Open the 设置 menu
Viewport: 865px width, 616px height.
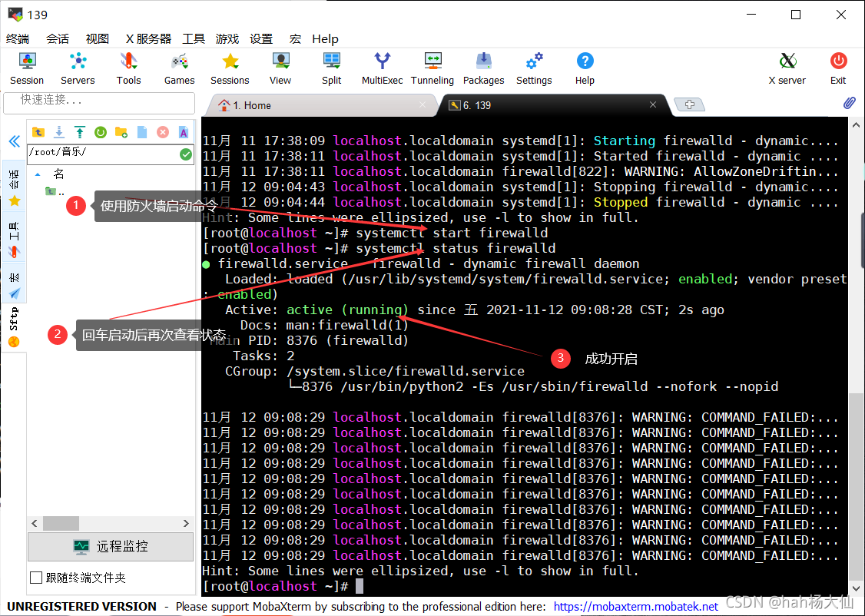pos(261,38)
